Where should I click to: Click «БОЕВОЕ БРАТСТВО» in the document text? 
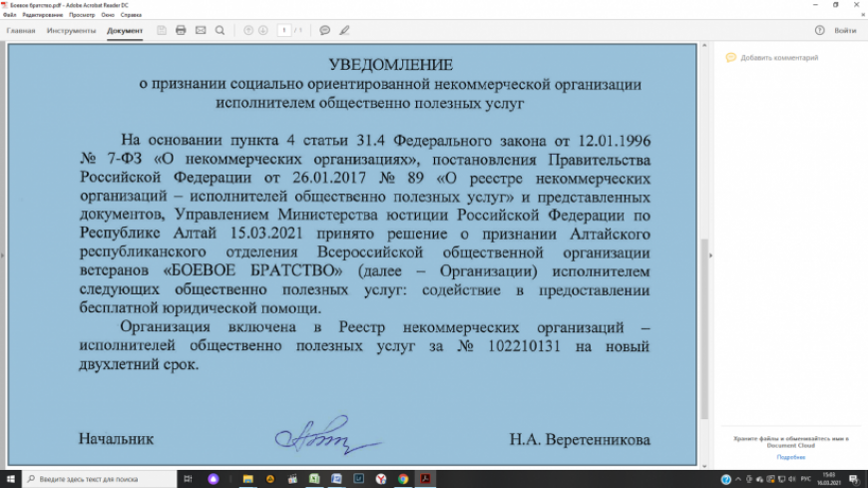coord(253,270)
